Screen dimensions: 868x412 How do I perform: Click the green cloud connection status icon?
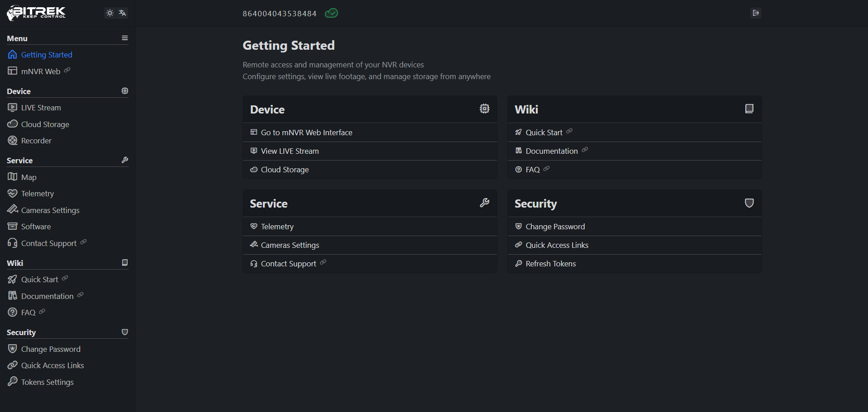pos(331,13)
